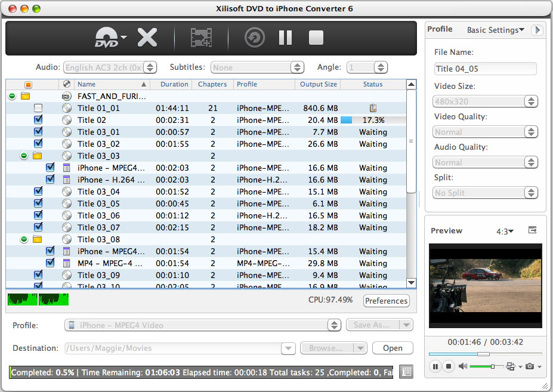Screen dimensions: 553x392
Task: Click the Open destination button
Action: click(x=393, y=348)
